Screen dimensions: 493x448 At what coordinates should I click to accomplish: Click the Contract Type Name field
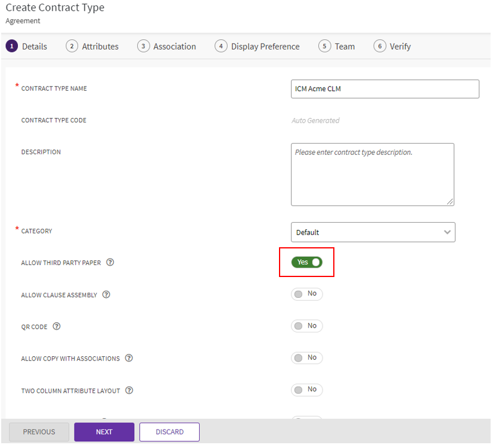[385, 89]
